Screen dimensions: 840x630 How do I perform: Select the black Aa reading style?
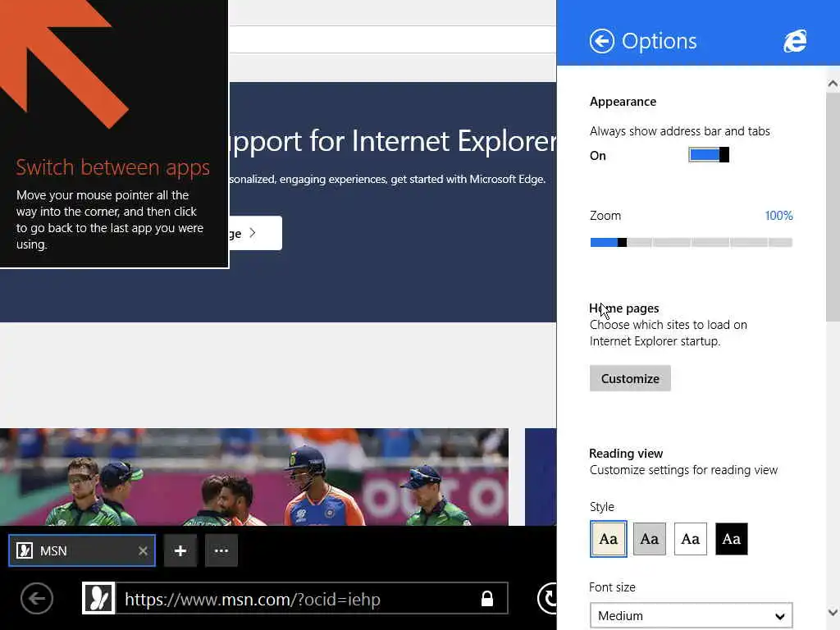pyautogui.click(x=731, y=539)
